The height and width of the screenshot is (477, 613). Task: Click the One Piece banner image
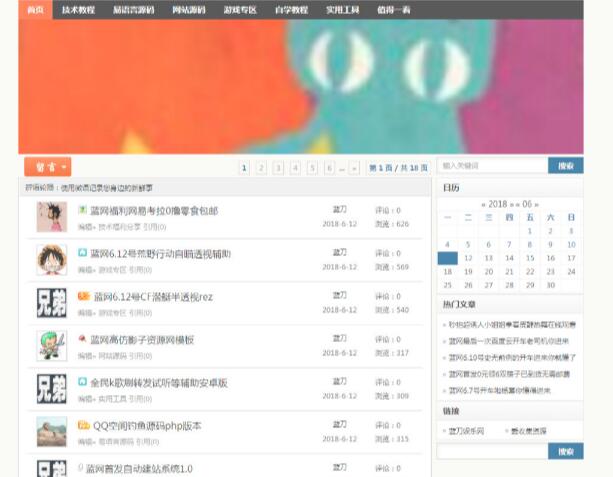click(x=301, y=86)
